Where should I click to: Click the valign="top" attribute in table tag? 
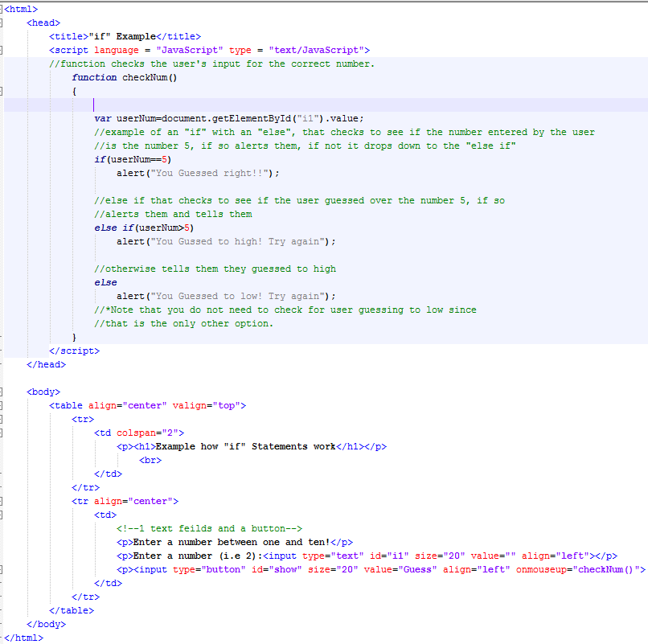[207, 405]
